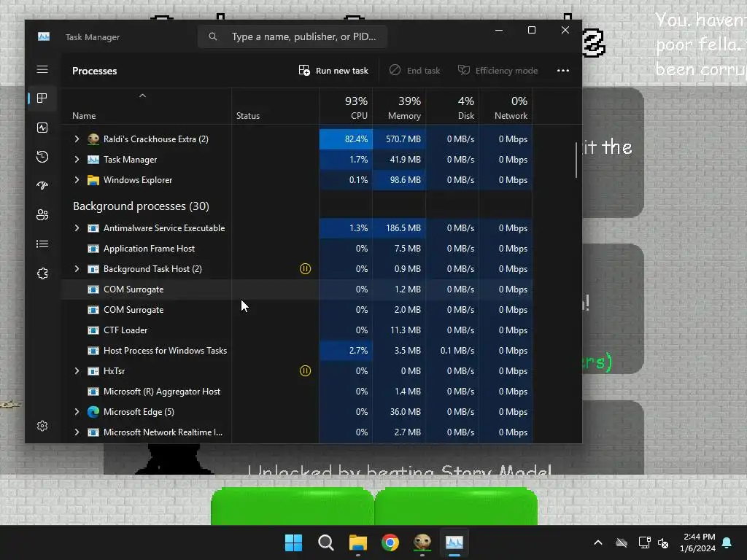Open File Explorer from the taskbar

coord(357,542)
